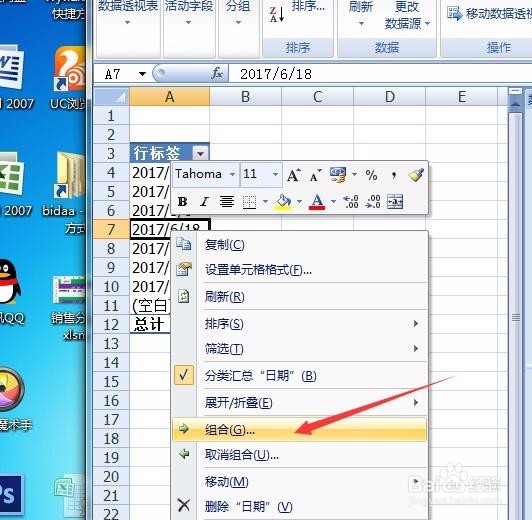Click the comma style icon
Viewport: 532px width, 520px height.
[x=394, y=175]
